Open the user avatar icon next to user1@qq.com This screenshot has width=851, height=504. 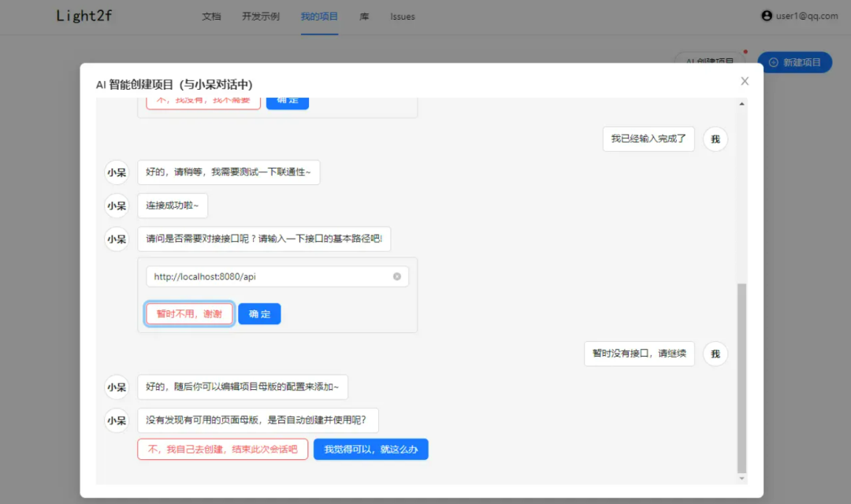(x=767, y=16)
